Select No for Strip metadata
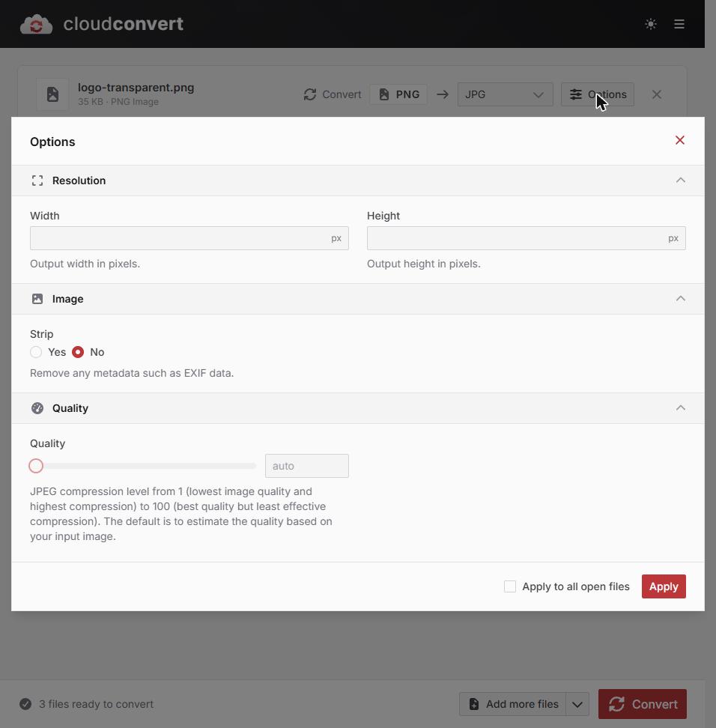The width and height of the screenshot is (716, 728). pyautogui.click(x=78, y=352)
